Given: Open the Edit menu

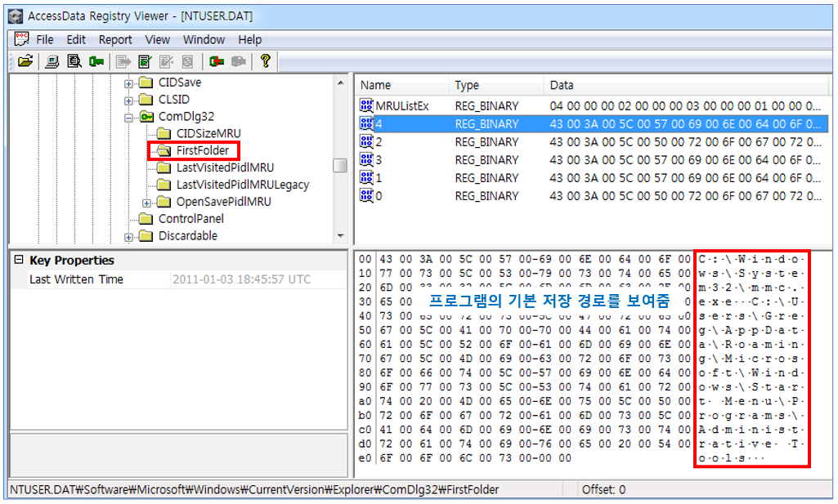Looking at the screenshot, I should point(76,39).
